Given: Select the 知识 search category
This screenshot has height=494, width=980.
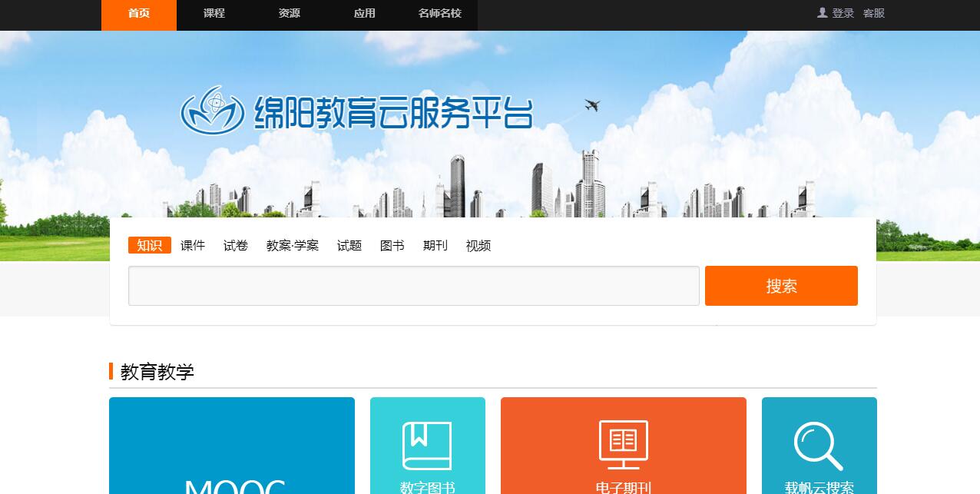Looking at the screenshot, I should point(150,246).
